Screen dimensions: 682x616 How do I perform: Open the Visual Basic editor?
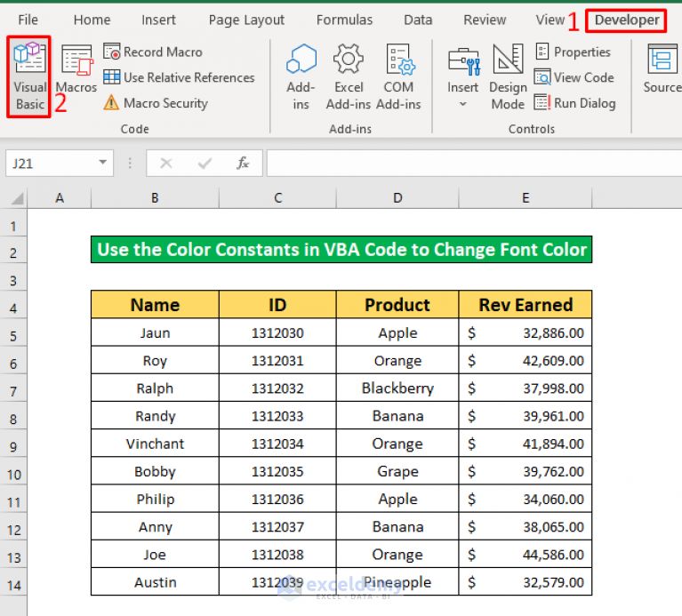click(x=29, y=76)
